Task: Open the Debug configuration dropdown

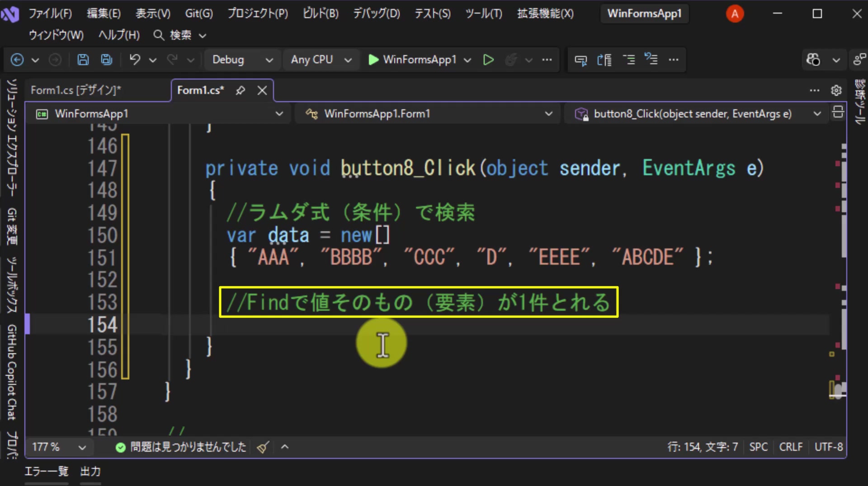Action: click(242, 60)
